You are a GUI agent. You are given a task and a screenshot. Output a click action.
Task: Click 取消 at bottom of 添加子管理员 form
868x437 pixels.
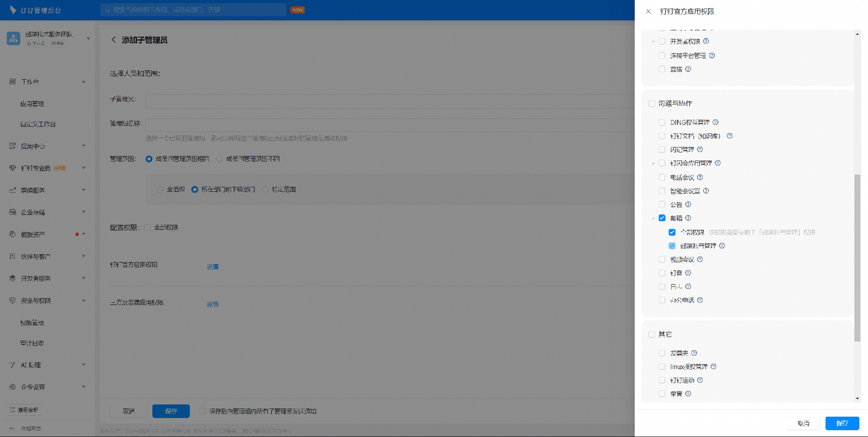click(x=128, y=411)
